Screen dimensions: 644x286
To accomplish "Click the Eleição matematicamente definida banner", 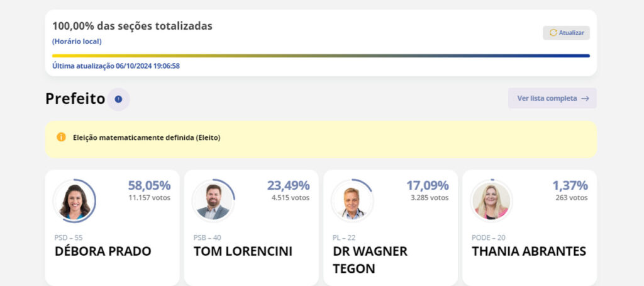I will tap(321, 139).
